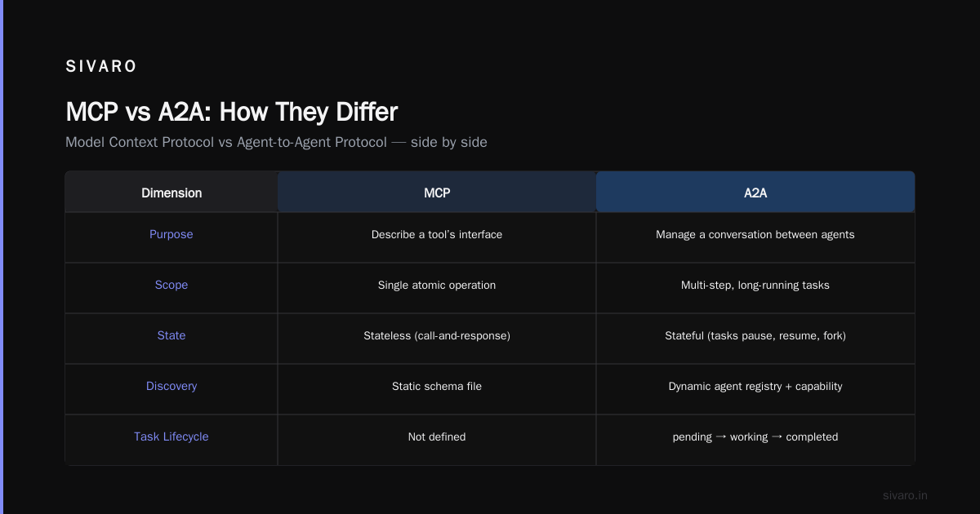
Task: Click the Purpose row label
Action: [x=171, y=234]
